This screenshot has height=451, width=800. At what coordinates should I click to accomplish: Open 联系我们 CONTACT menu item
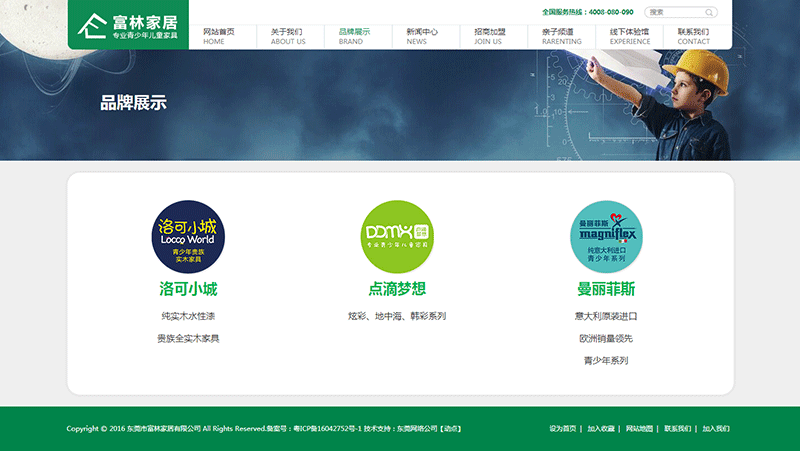(x=693, y=36)
